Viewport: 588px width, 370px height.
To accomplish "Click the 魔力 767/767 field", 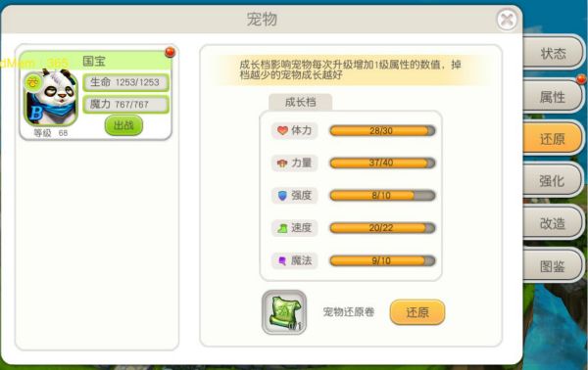I will point(125,105).
